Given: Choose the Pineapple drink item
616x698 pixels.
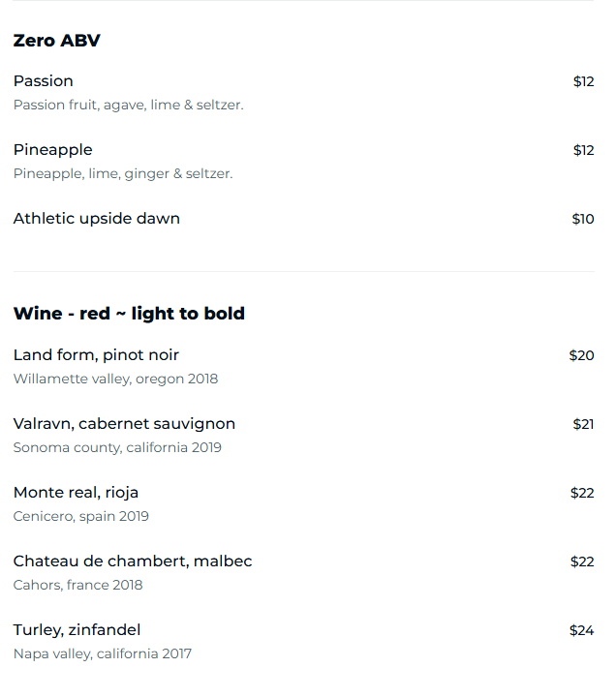Looking at the screenshot, I should pyautogui.click(x=53, y=150).
